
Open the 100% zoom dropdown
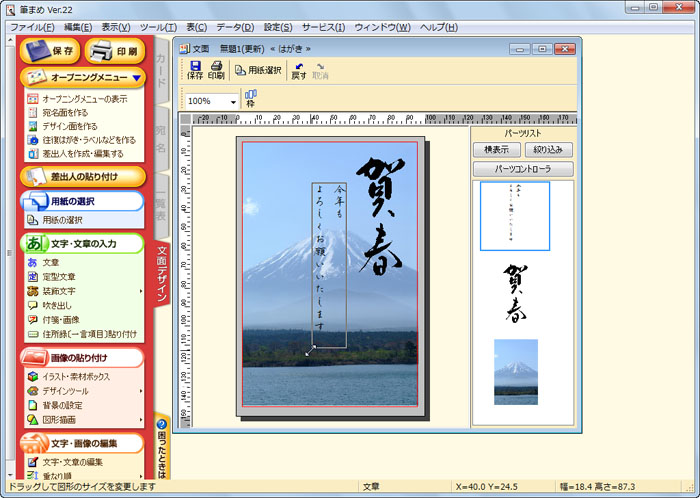(x=233, y=102)
